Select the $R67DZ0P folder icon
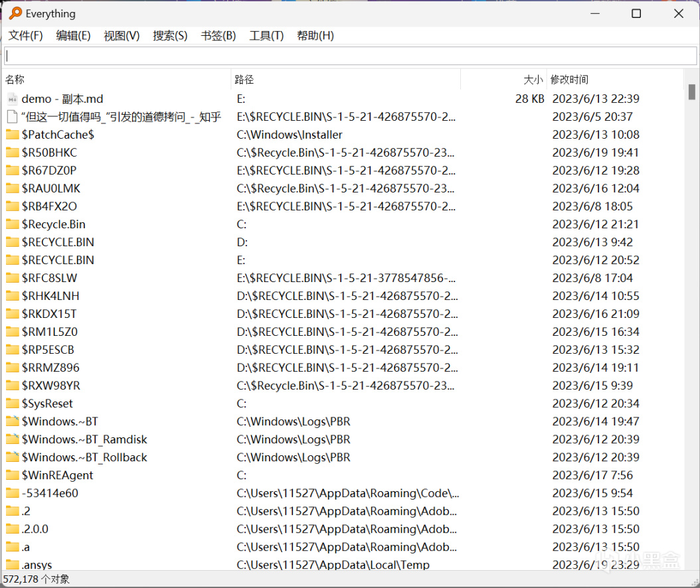The height and width of the screenshot is (588, 700). tap(13, 171)
